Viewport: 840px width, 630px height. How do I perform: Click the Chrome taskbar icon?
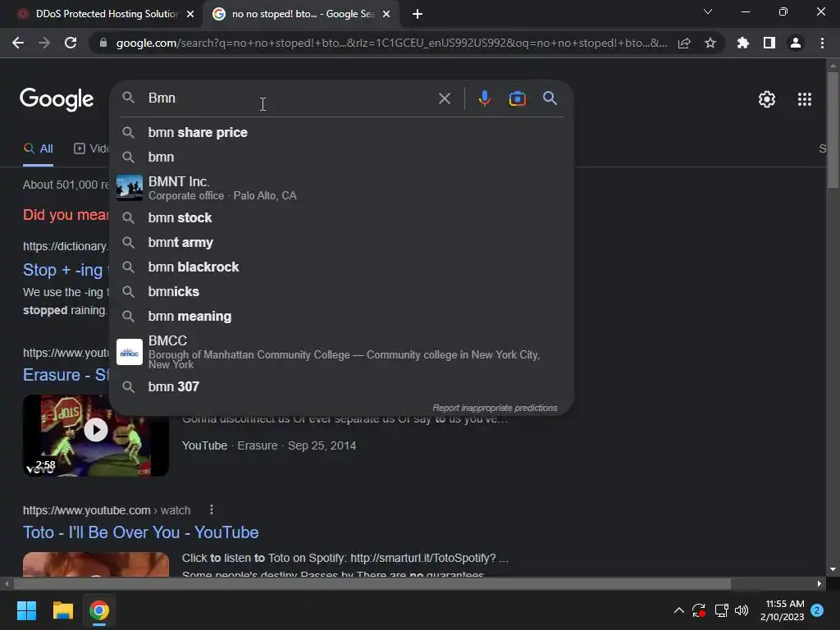[99, 610]
